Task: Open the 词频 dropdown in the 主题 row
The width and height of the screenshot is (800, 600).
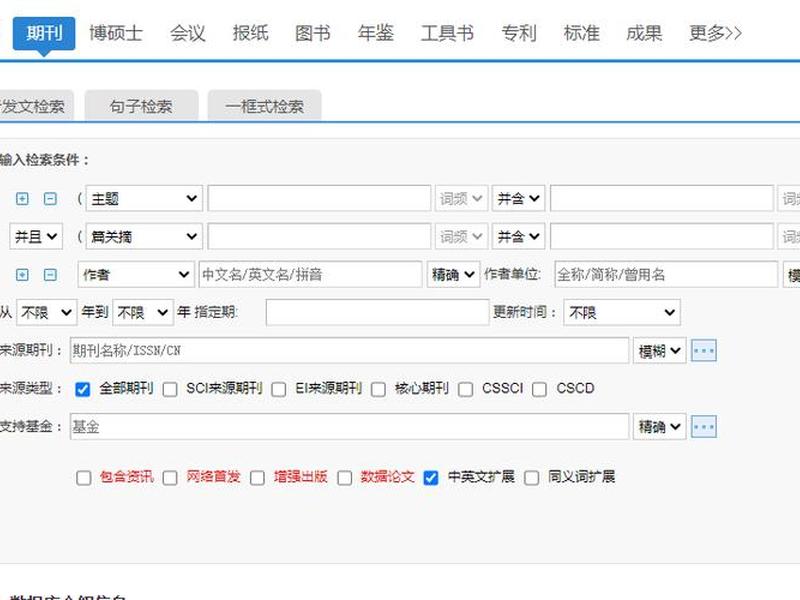Action: 461,198
